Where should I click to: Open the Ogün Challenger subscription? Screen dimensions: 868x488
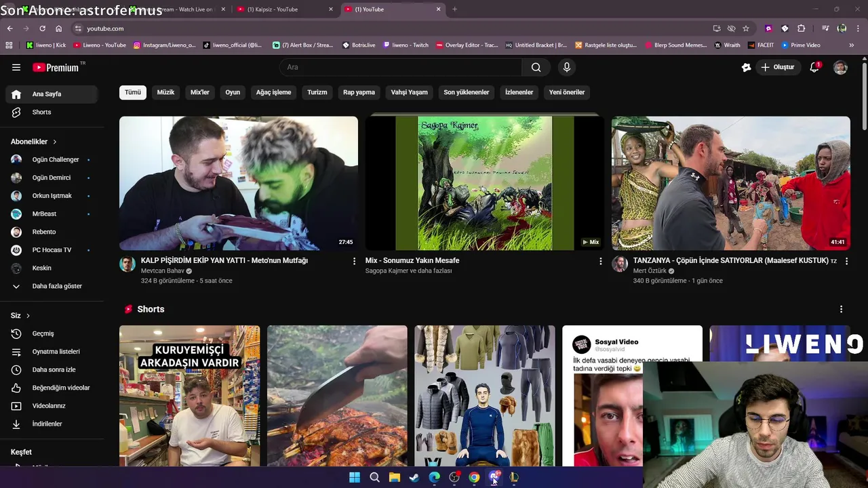52,159
